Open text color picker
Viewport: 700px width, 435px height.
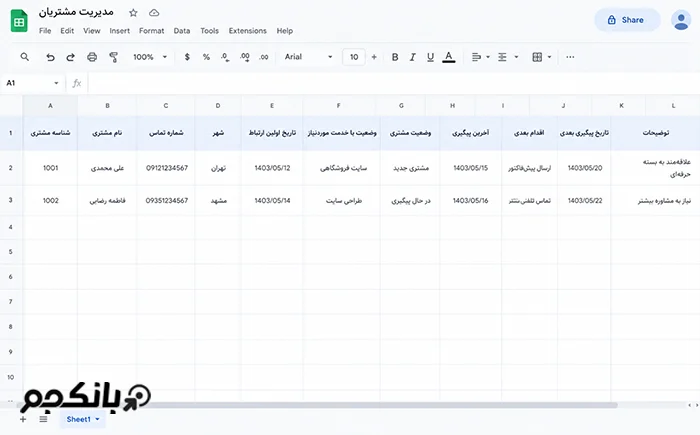(449, 57)
